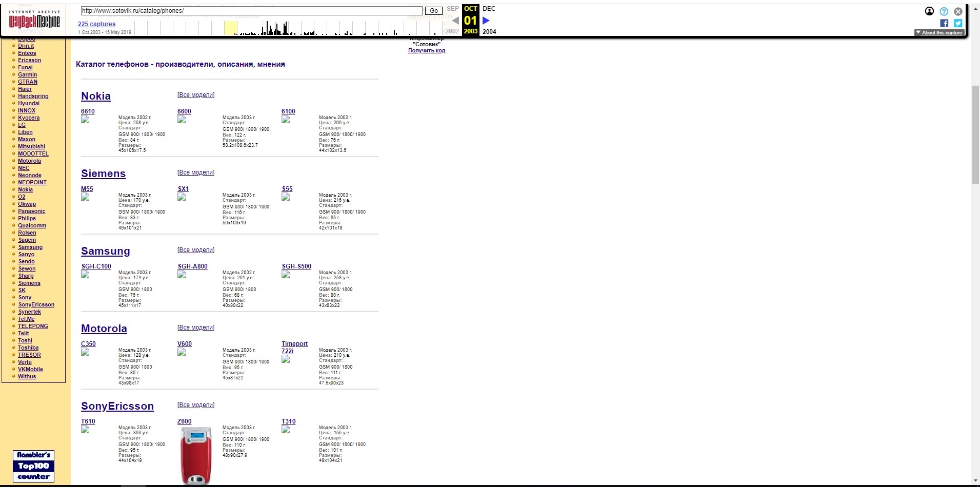This screenshot has width=980, height=501.
Task: Open the Wayback user account icon
Action: pyautogui.click(x=929, y=11)
